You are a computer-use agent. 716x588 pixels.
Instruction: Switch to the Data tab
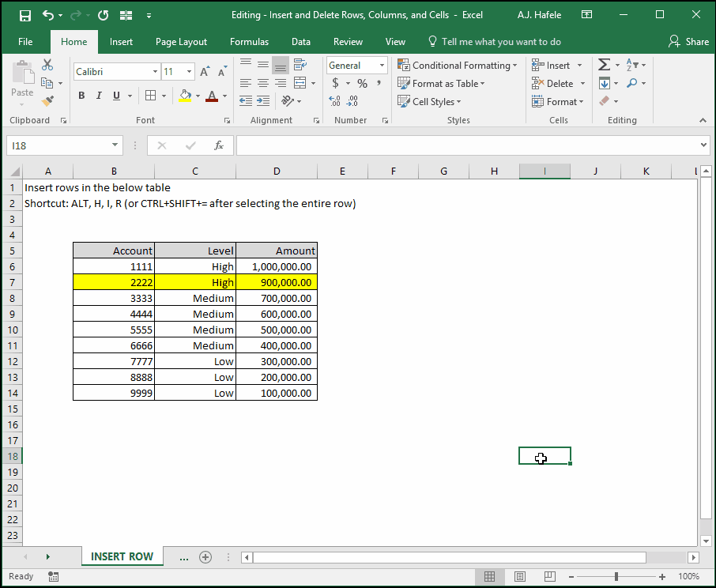(301, 42)
